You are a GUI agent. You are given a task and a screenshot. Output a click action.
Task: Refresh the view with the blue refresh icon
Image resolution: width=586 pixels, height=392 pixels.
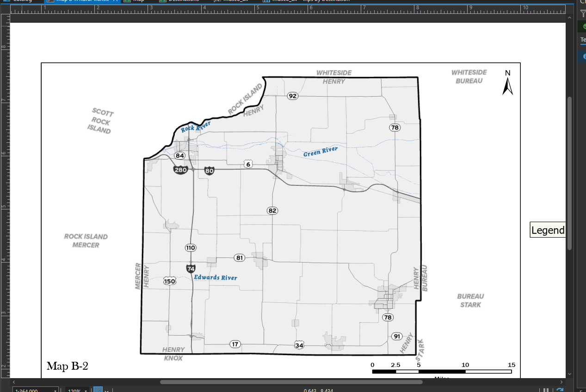click(561, 389)
